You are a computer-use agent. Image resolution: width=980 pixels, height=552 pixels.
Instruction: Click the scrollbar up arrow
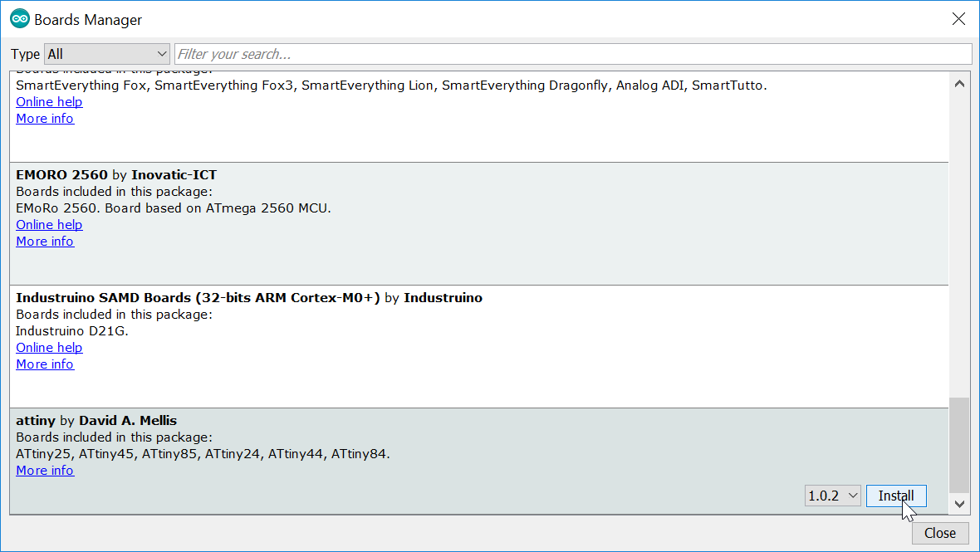point(959,84)
